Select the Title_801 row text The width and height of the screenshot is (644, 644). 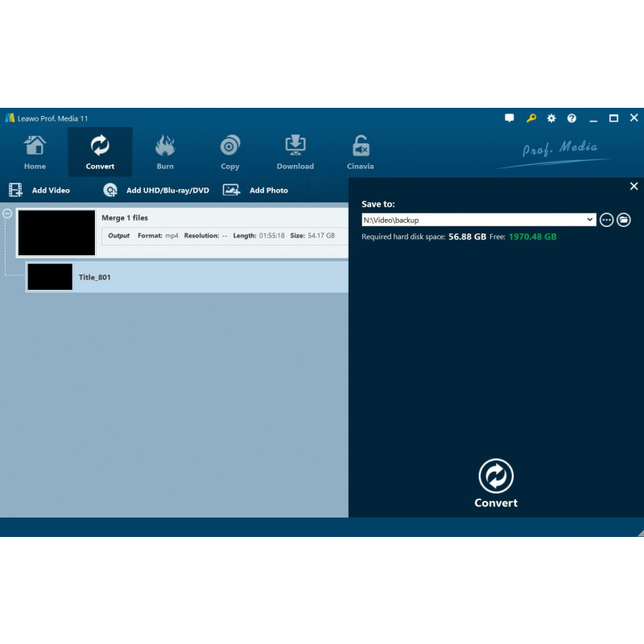[94, 277]
